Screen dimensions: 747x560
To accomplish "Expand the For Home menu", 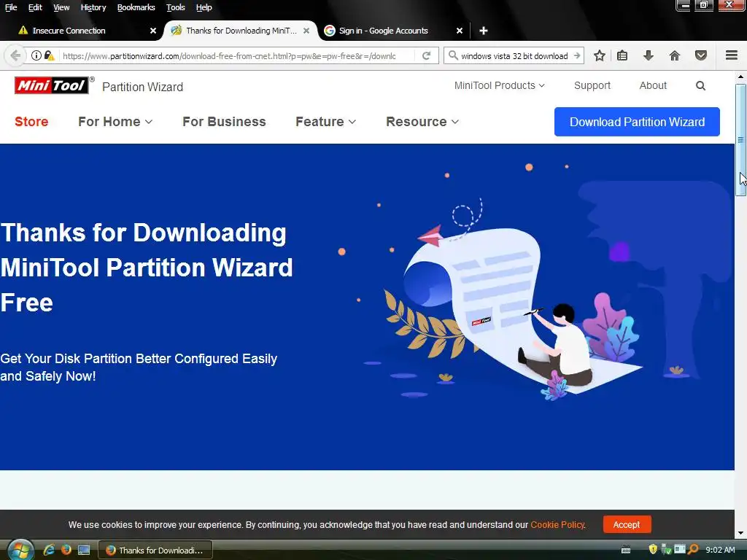I will coord(115,122).
